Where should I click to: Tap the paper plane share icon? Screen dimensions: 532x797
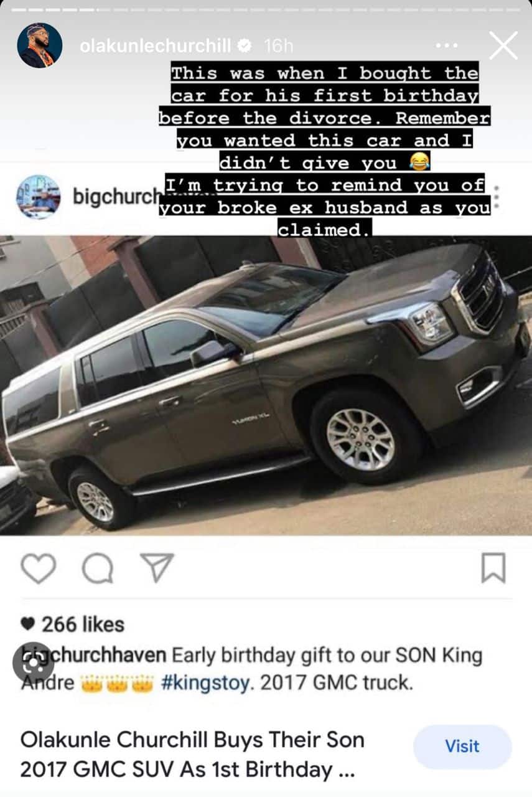pyautogui.click(x=157, y=567)
